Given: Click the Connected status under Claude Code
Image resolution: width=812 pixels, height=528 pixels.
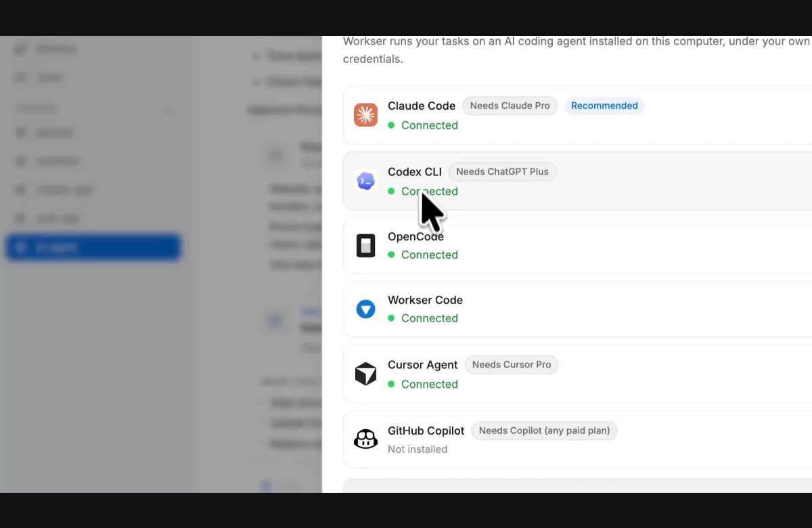Looking at the screenshot, I should 423,125.
